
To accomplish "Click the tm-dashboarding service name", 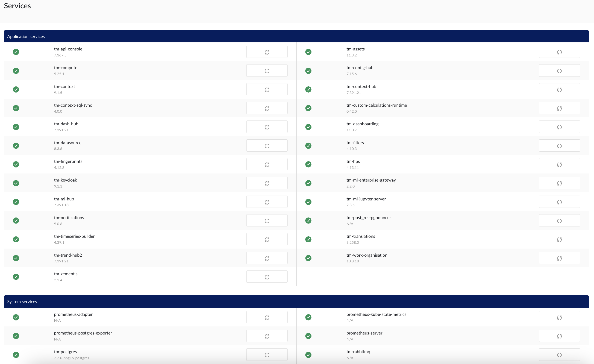I will pyautogui.click(x=362, y=124).
